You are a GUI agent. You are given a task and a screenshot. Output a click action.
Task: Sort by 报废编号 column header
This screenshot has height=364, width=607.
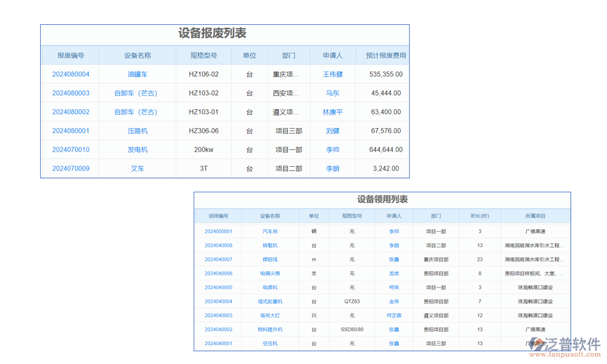point(70,55)
